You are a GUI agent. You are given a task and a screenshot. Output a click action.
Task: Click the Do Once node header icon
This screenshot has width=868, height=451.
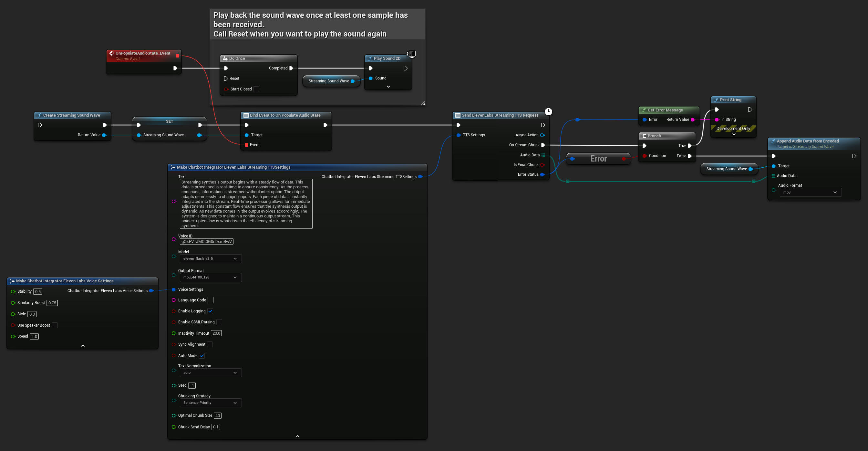225,58
